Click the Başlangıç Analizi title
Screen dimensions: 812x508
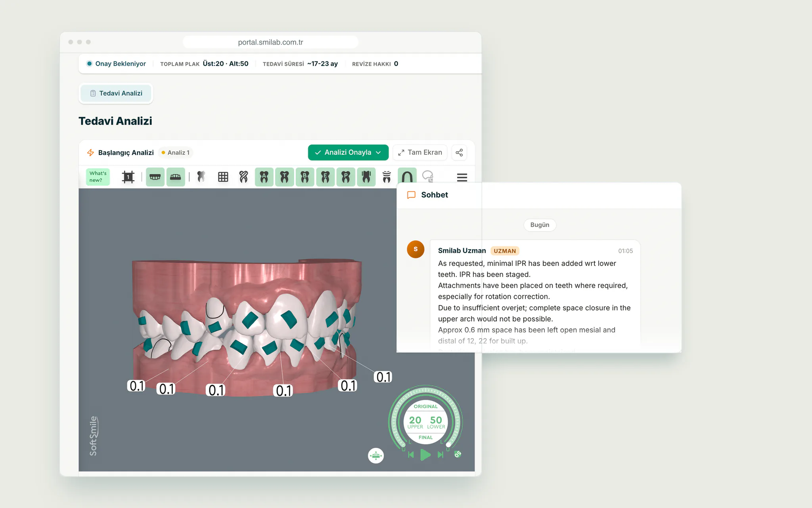pyautogui.click(x=126, y=153)
